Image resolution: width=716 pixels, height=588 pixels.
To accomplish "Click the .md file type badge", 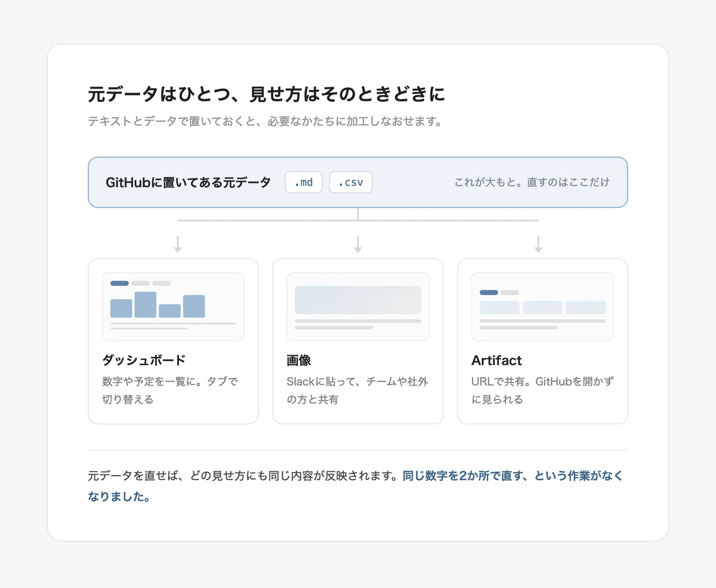I will click(x=304, y=182).
